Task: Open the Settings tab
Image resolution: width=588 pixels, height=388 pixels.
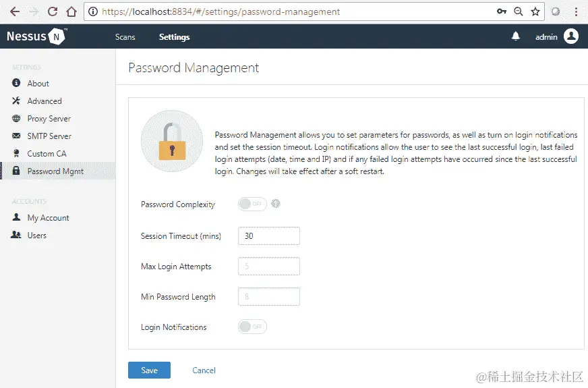Action: pos(174,37)
